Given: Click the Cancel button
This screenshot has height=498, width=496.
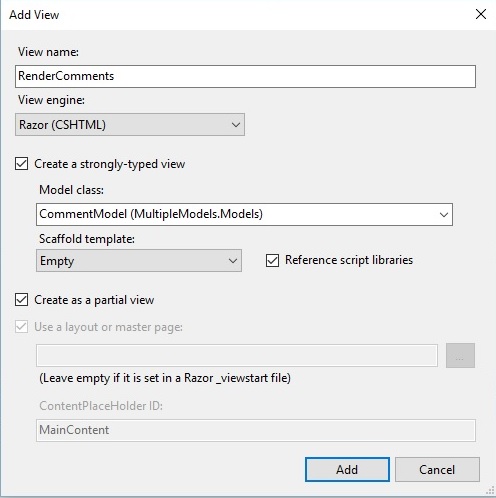Looking at the screenshot, I should click(437, 469).
